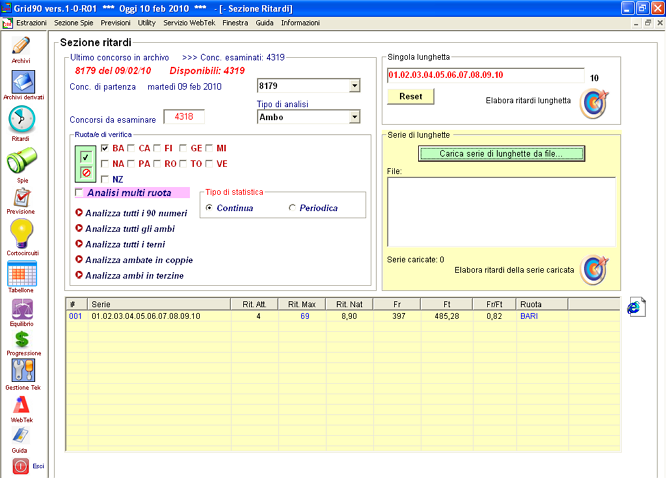Click red deselect-all wheels button

[86, 173]
